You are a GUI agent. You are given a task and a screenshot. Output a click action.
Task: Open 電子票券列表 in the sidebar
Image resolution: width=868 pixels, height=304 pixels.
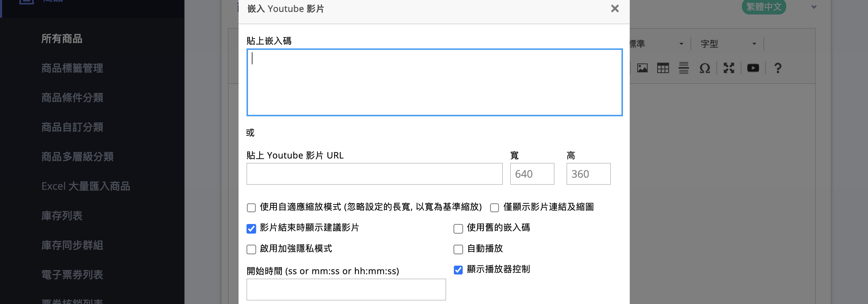click(x=72, y=275)
